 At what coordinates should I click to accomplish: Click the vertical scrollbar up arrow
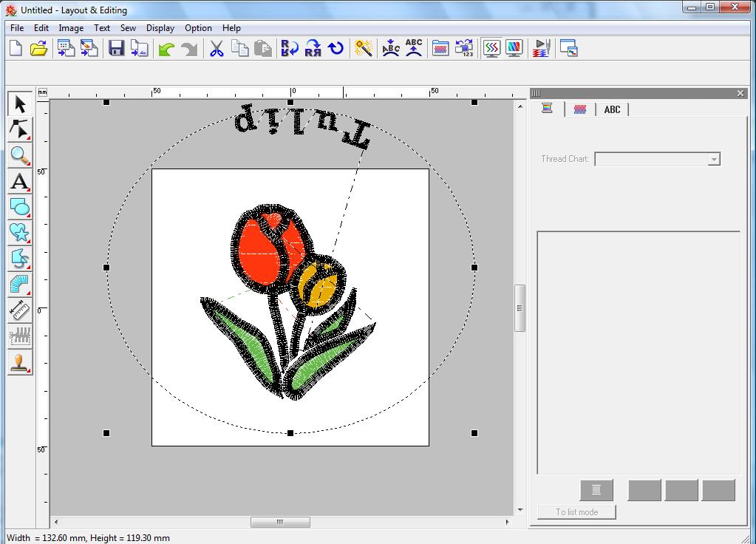pos(520,106)
